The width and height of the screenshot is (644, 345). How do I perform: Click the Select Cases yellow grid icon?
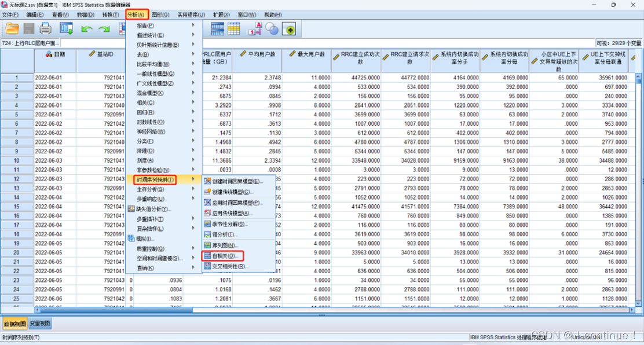click(x=234, y=29)
